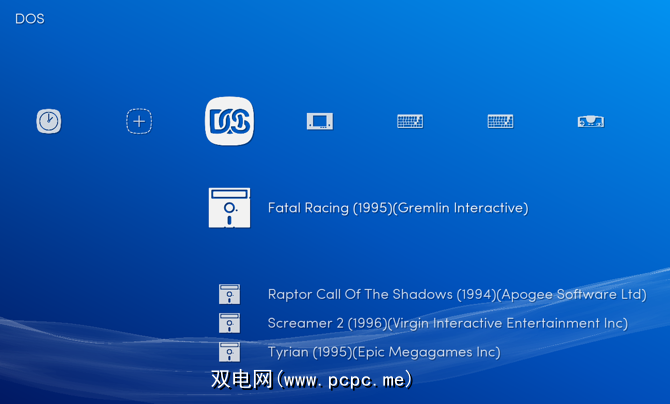Image resolution: width=670 pixels, height=404 pixels.
Task: Pick Tyrian (1995)(Epic Megagames Inc) entry
Action: pos(384,352)
